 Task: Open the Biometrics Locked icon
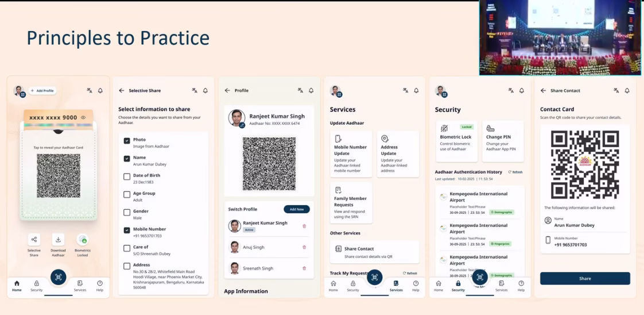click(x=83, y=240)
